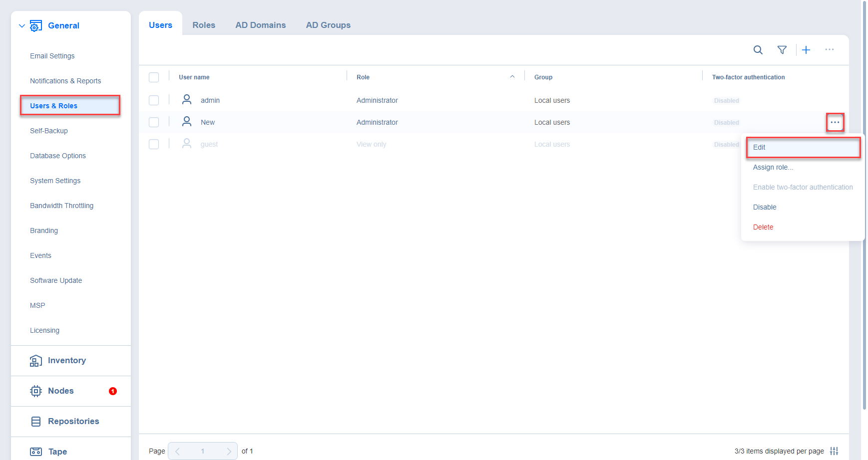Choose Edit from the context menu

pos(759,147)
